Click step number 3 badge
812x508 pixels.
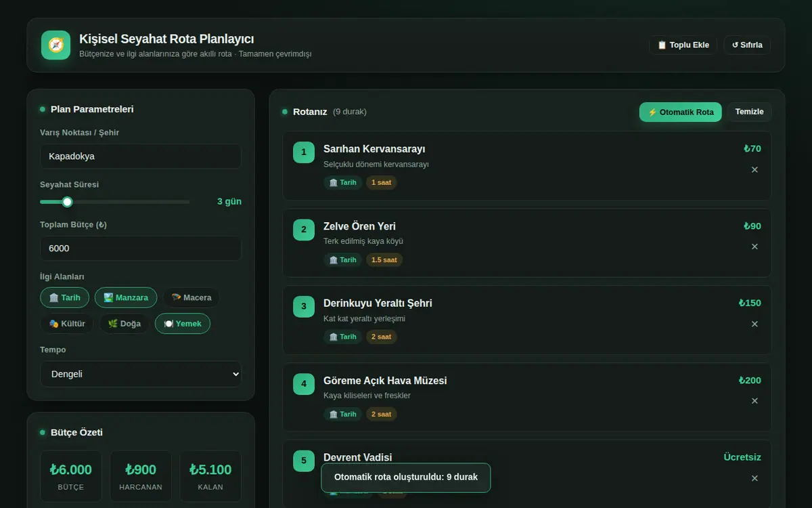(304, 307)
